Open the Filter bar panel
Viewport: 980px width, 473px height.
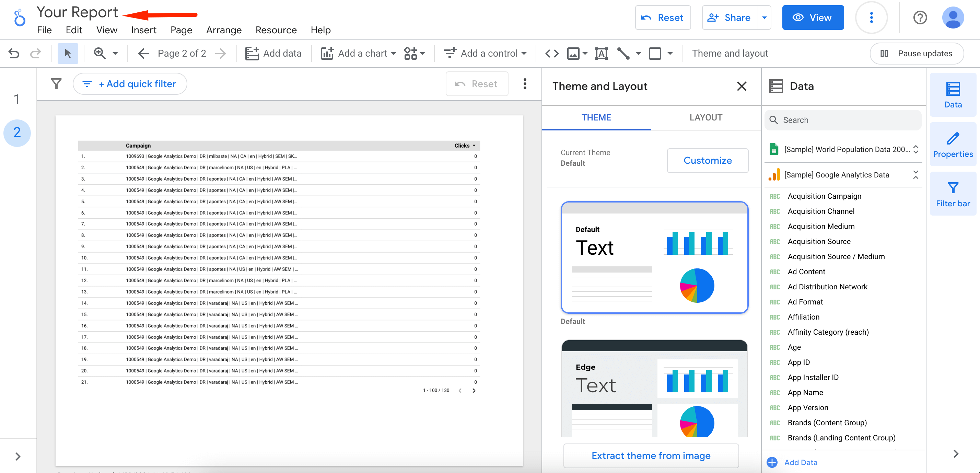(953, 188)
